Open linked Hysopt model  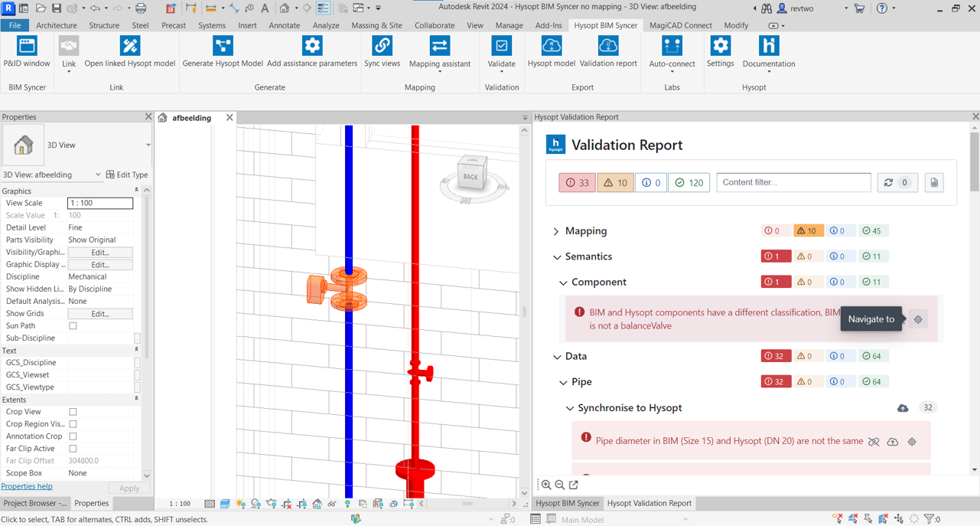(130, 53)
